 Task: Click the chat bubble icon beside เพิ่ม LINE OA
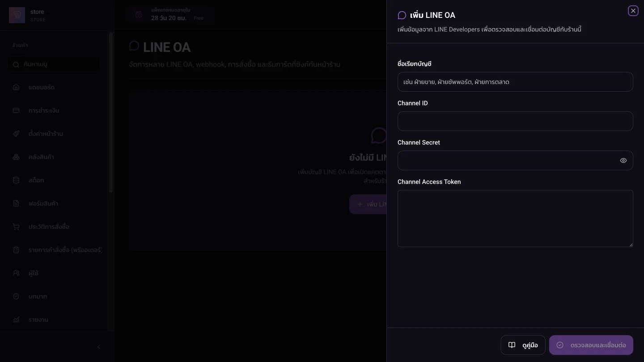point(402,15)
